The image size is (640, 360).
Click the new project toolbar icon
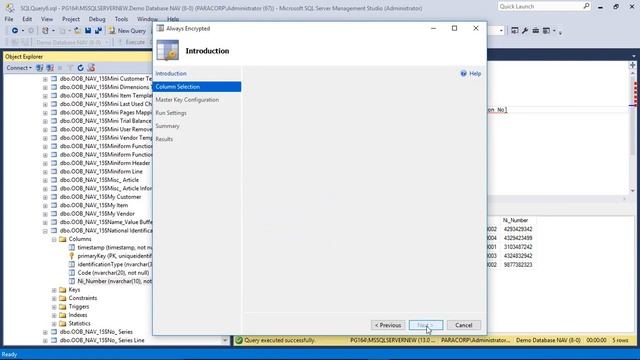tap(45, 31)
